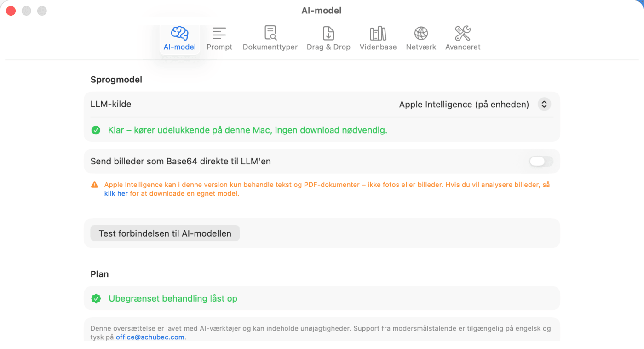Open the Netværk globe icon
This screenshot has width=644, height=349.
[x=421, y=33]
